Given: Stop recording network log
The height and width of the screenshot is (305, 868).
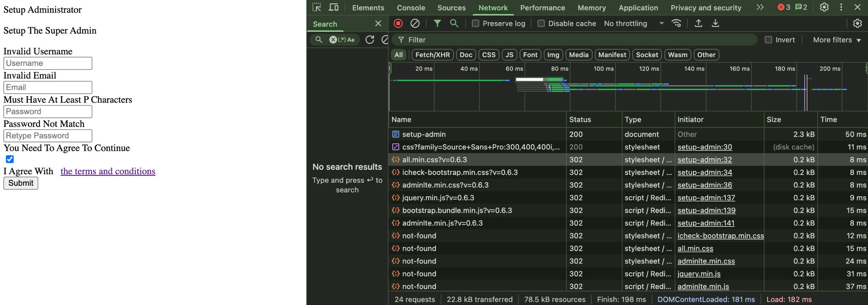Looking at the screenshot, I should tap(398, 23).
